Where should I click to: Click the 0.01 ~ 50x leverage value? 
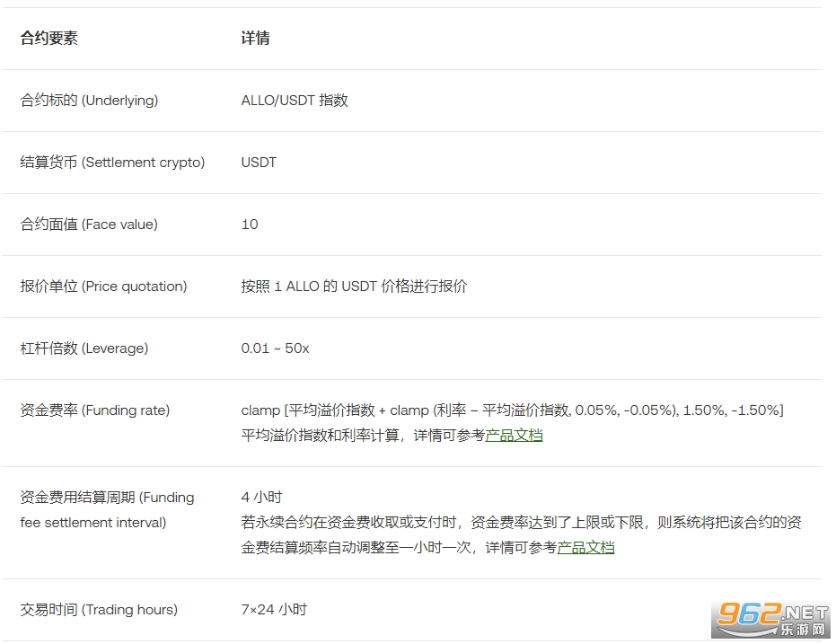(x=275, y=348)
